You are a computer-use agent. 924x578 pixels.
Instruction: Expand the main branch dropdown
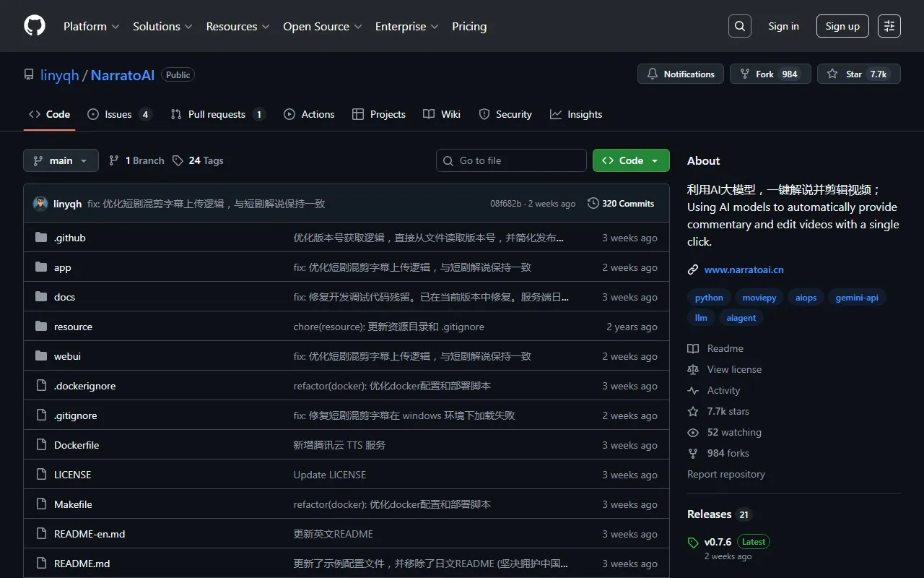(61, 160)
